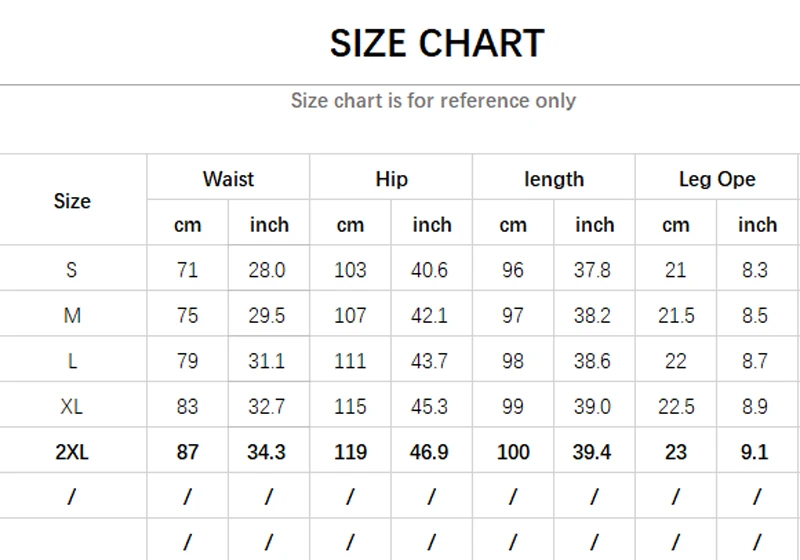Click the waist value 28.0 inch
The image size is (800, 560).
click(267, 269)
